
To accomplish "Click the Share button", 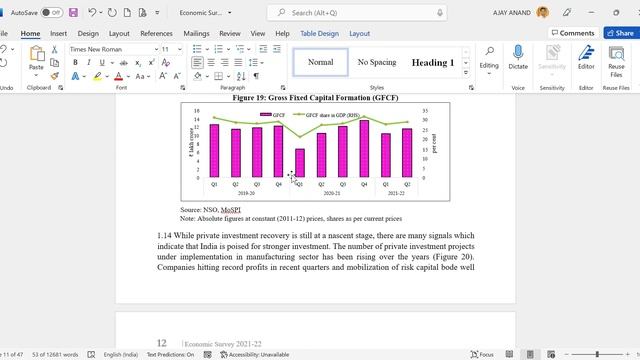I will [622, 33].
